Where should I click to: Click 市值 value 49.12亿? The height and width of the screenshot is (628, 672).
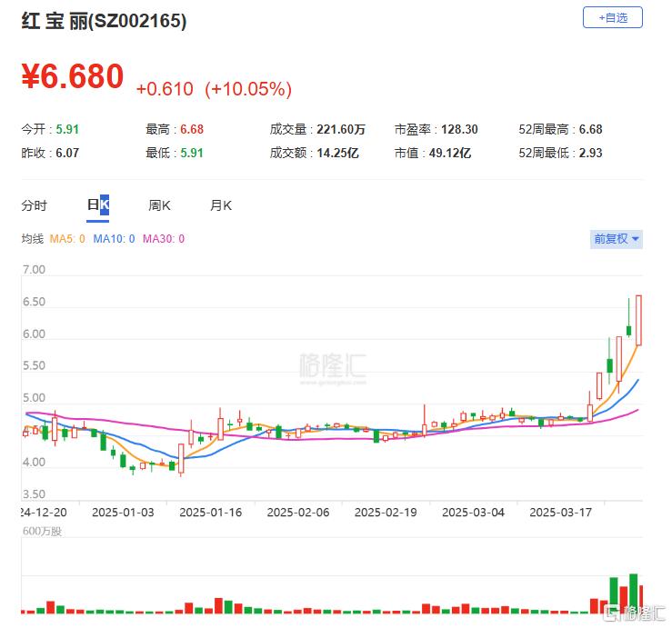450,153
